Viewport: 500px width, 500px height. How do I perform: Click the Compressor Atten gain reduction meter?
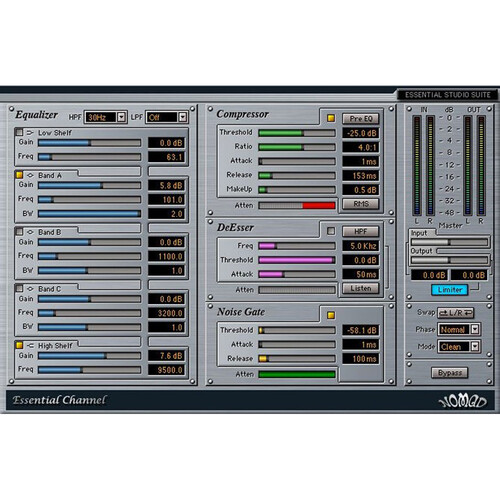(297, 205)
